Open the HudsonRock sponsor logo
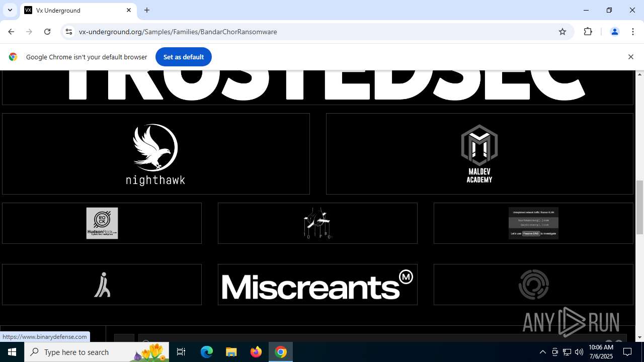 [102, 223]
